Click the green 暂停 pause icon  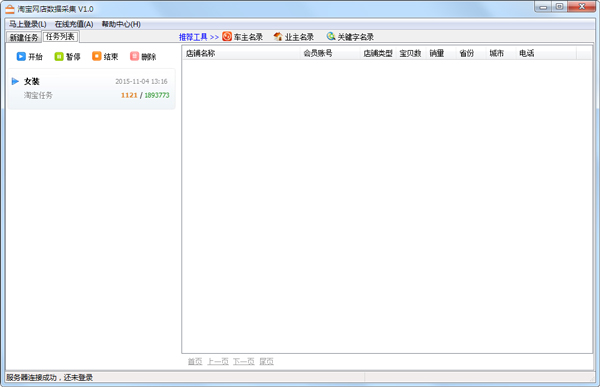[59, 57]
